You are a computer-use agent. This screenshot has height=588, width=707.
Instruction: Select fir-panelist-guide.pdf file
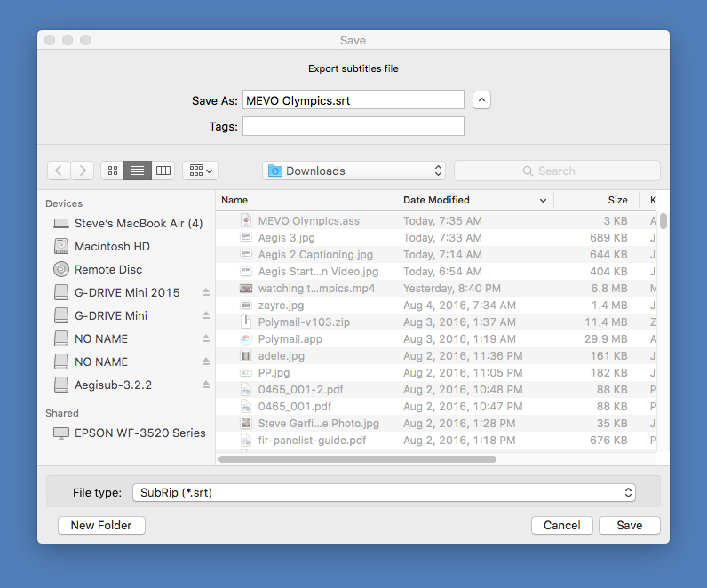click(436, 441)
